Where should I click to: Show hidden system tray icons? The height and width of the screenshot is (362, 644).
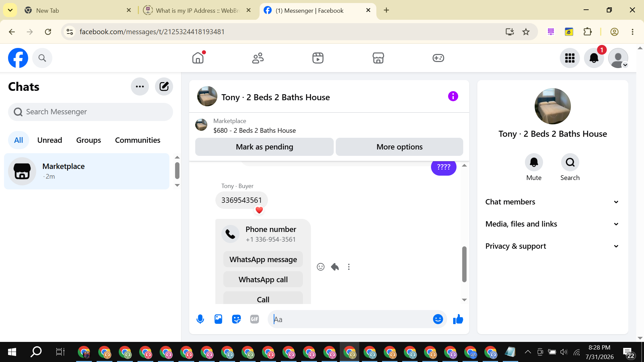pos(528,352)
